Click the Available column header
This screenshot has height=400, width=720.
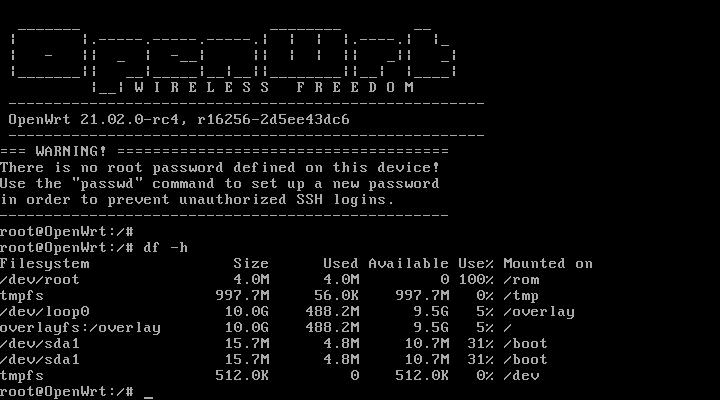408,264
